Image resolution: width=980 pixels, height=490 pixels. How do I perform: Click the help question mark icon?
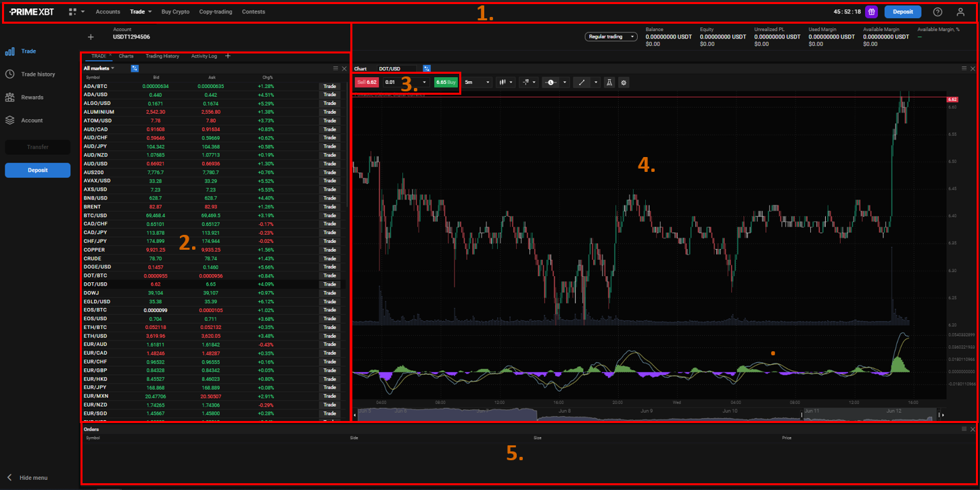pyautogui.click(x=937, y=12)
